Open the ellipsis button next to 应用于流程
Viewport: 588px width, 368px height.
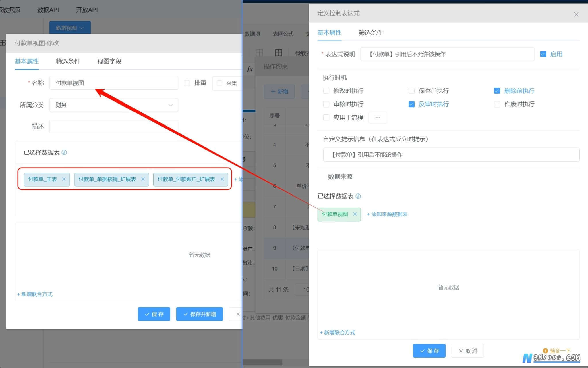(378, 118)
